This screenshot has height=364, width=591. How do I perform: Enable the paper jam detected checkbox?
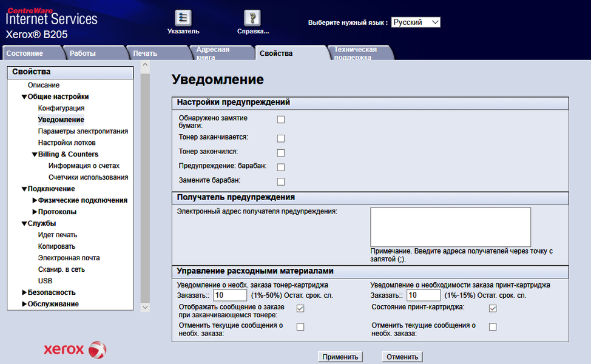coord(281,120)
